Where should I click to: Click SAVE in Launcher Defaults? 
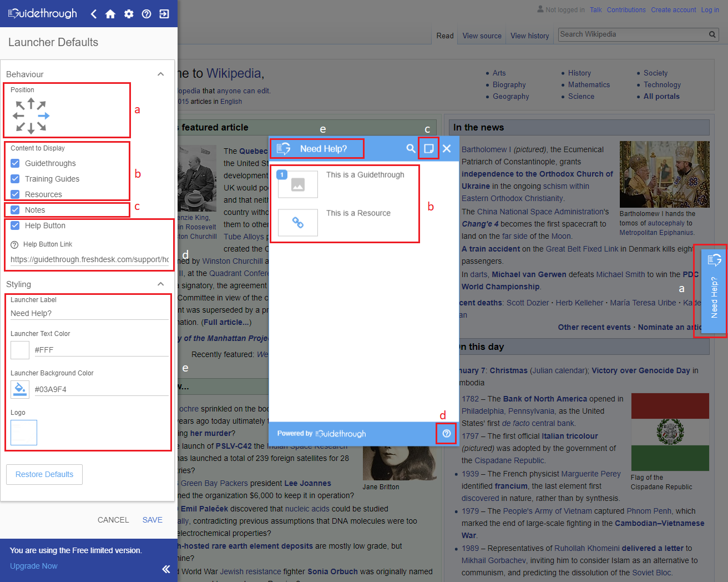pyautogui.click(x=153, y=520)
